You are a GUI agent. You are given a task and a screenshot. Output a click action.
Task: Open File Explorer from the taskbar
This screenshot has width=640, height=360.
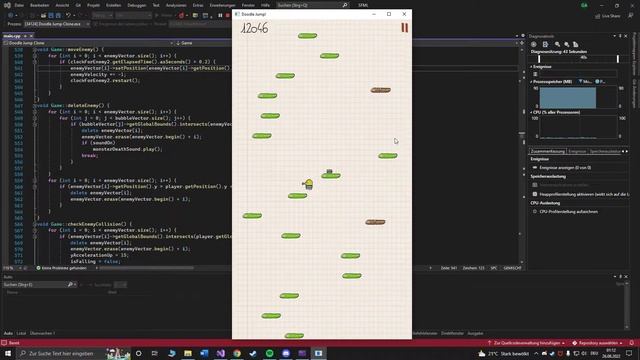pos(188,353)
